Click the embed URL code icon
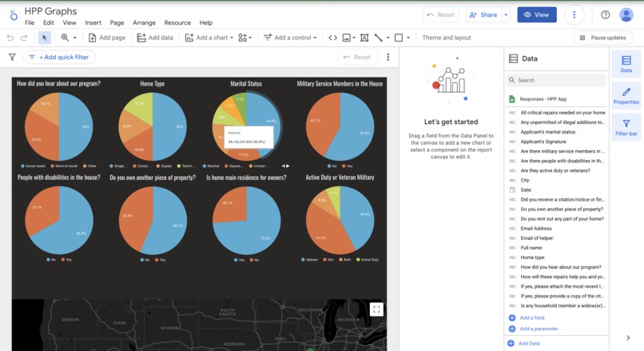Image resolution: width=644 pixels, height=351 pixels. (332, 38)
